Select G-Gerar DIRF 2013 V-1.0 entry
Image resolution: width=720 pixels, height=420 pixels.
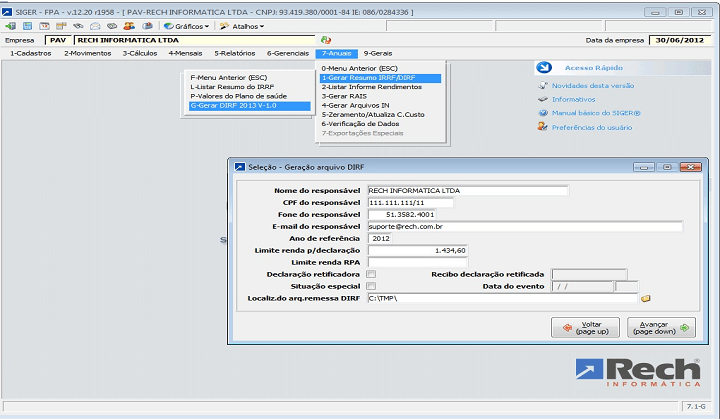pos(249,106)
